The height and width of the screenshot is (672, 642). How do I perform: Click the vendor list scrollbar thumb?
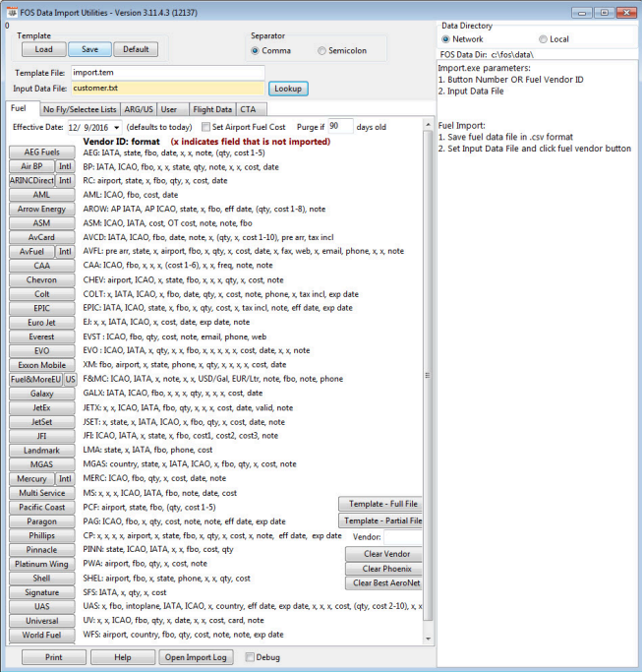[428, 376]
